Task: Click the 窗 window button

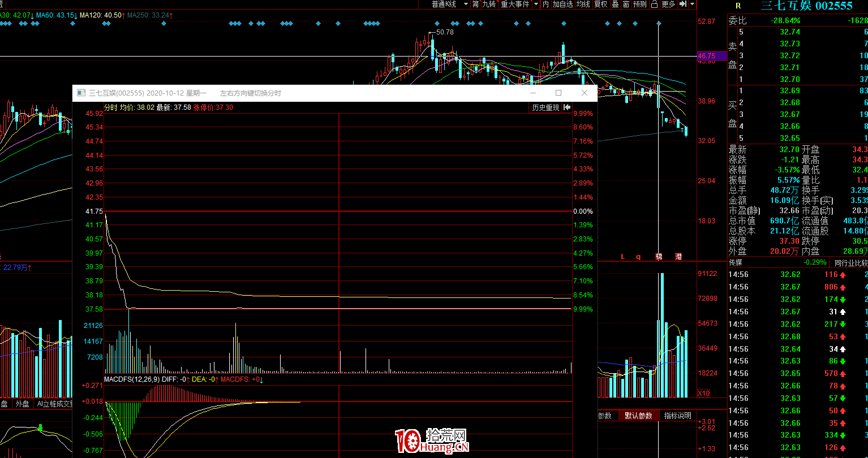Action: coord(626,4)
